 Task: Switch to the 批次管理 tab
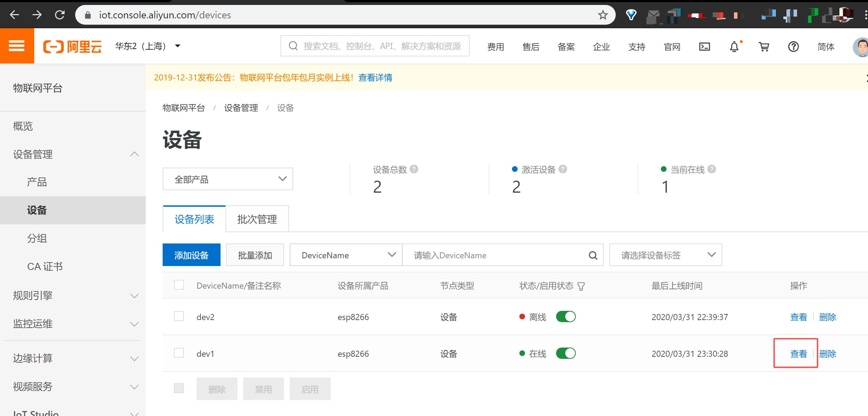pos(257,219)
